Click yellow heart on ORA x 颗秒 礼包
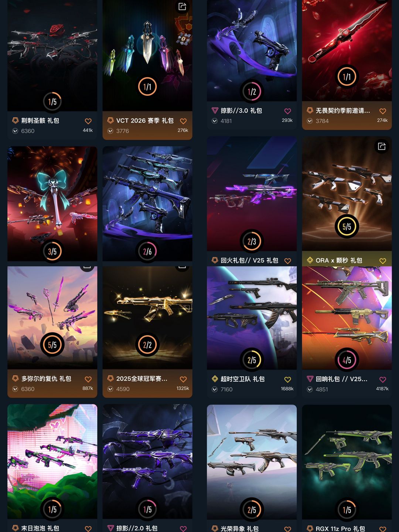 pos(383,261)
